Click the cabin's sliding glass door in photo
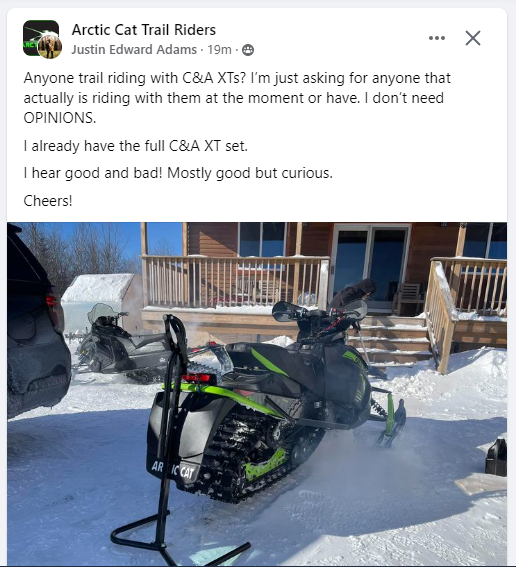Viewport: 516px width, 567px height. pos(371,267)
